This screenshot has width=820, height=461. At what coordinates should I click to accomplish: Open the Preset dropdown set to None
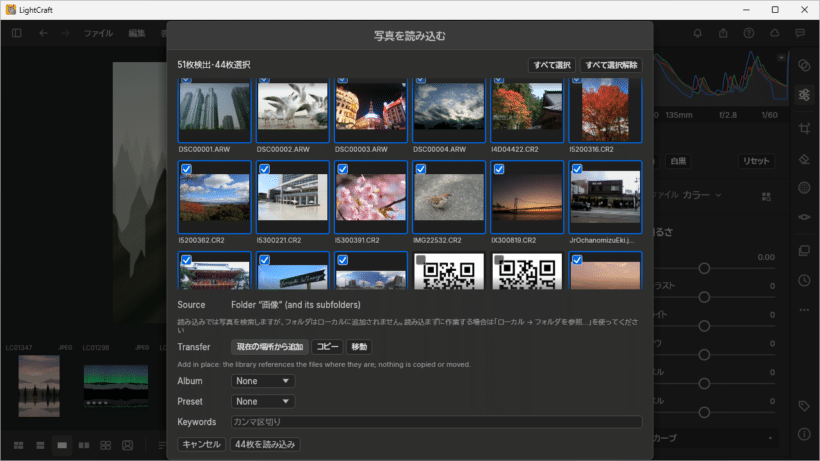263,401
